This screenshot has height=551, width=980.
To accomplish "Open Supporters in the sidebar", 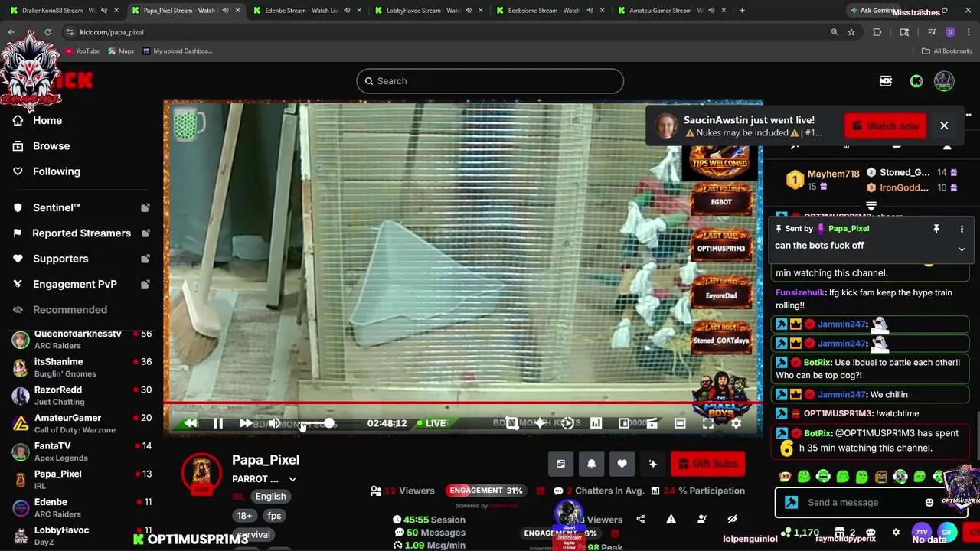I will point(60,259).
